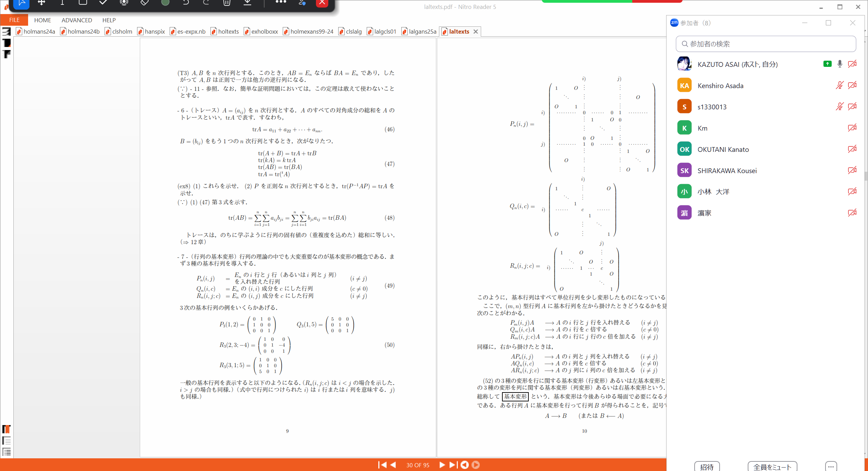The height and width of the screenshot is (471, 868).
Task: Switch to exholboxx document tab
Action: click(x=261, y=32)
